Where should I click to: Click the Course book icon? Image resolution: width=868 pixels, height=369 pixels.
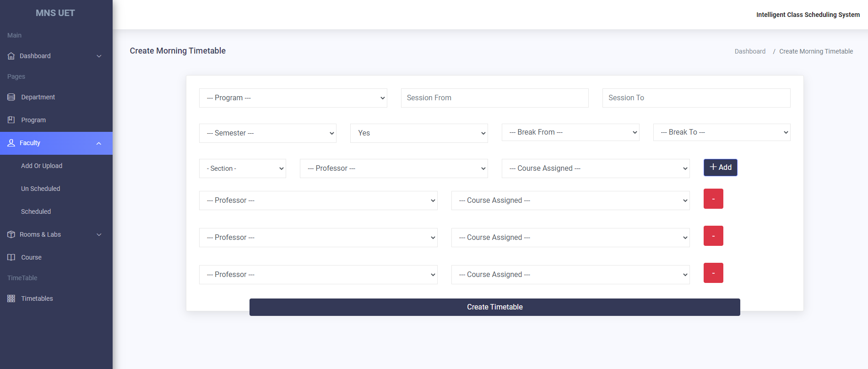(11, 257)
